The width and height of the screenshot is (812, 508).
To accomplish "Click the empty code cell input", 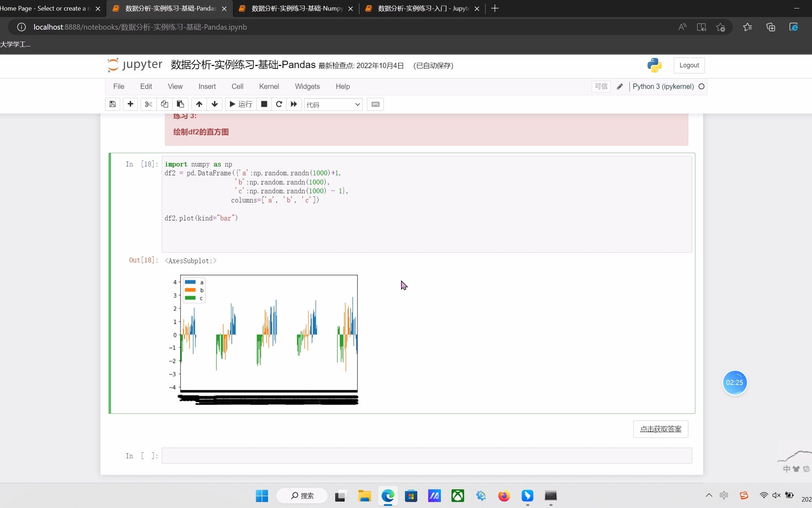I will pyautogui.click(x=426, y=455).
